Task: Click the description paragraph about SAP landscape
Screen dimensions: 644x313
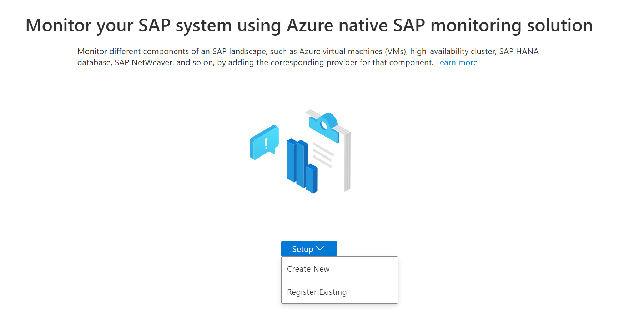Action: coord(308,57)
